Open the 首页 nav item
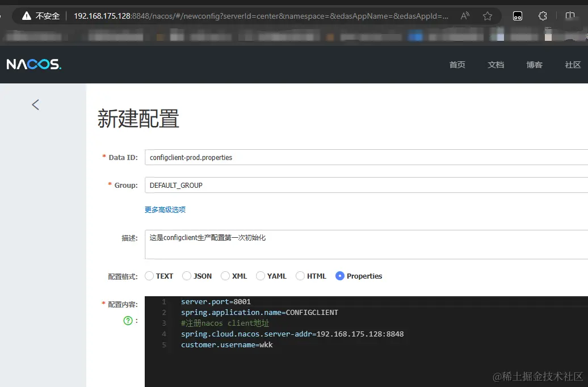Viewport: 588px width, 387px height. 457,65
